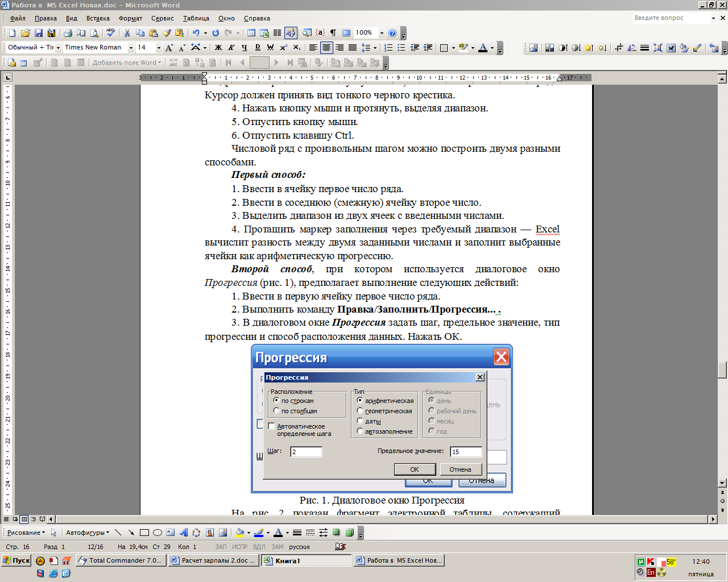Start a bulleted list
Image resolution: width=728 pixels, height=582 pixels.
click(402, 48)
